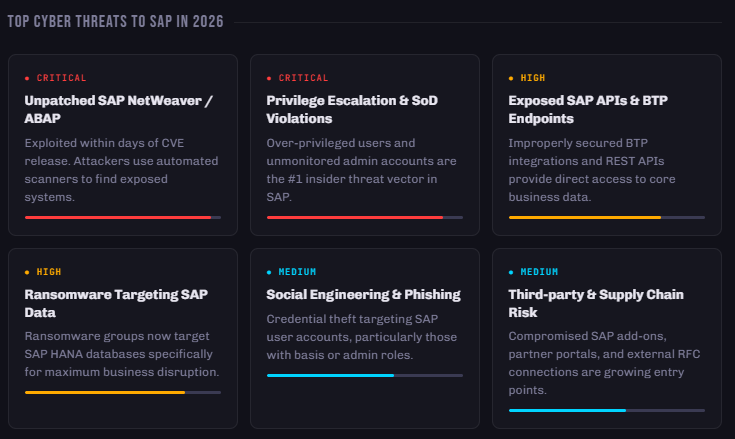Click the cyan dot on the Third-party card
The height and width of the screenshot is (439, 735).
click(x=511, y=272)
